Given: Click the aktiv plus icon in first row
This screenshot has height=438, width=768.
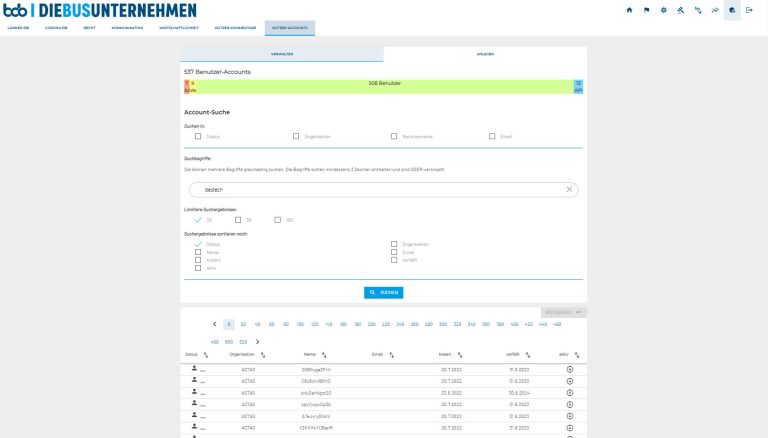Looking at the screenshot, I should pos(569,370).
